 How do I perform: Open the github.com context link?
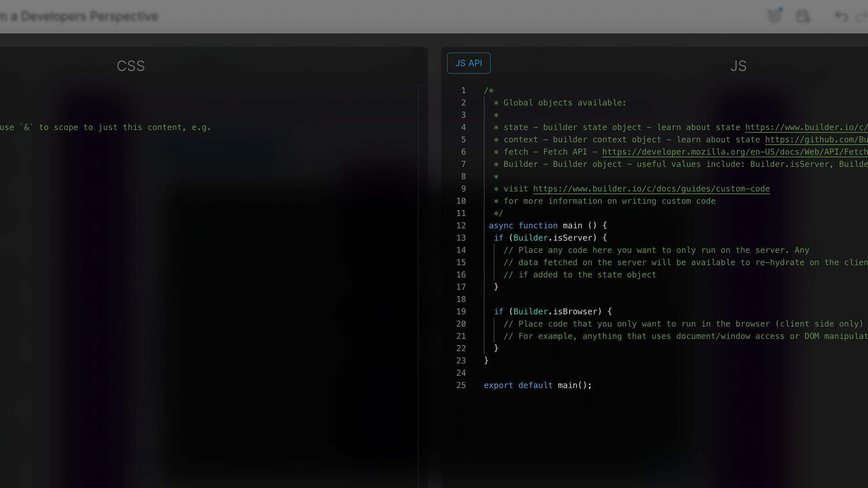point(816,140)
